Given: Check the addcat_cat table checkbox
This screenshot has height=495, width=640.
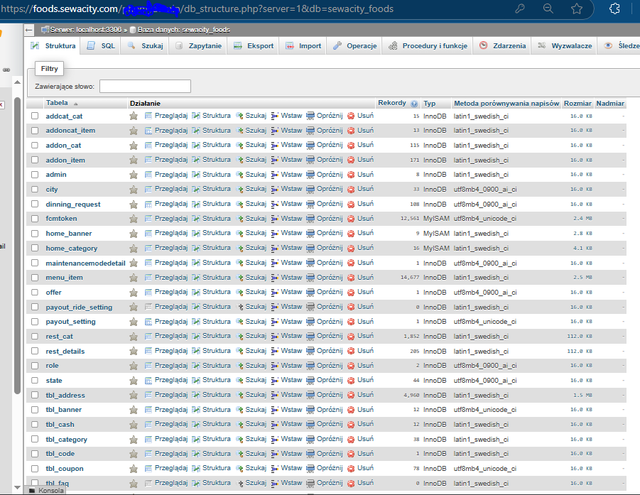Looking at the screenshot, I should [35, 116].
